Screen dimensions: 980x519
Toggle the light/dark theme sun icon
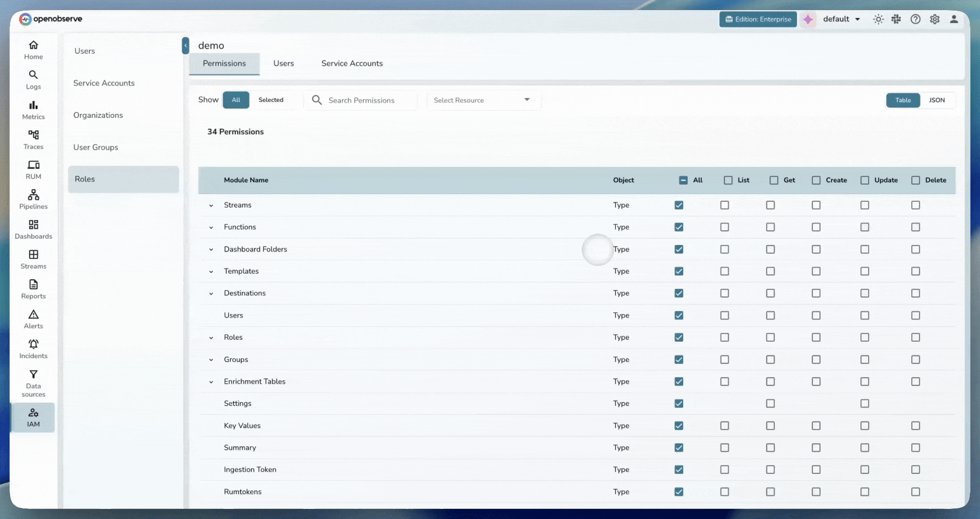click(878, 19)
